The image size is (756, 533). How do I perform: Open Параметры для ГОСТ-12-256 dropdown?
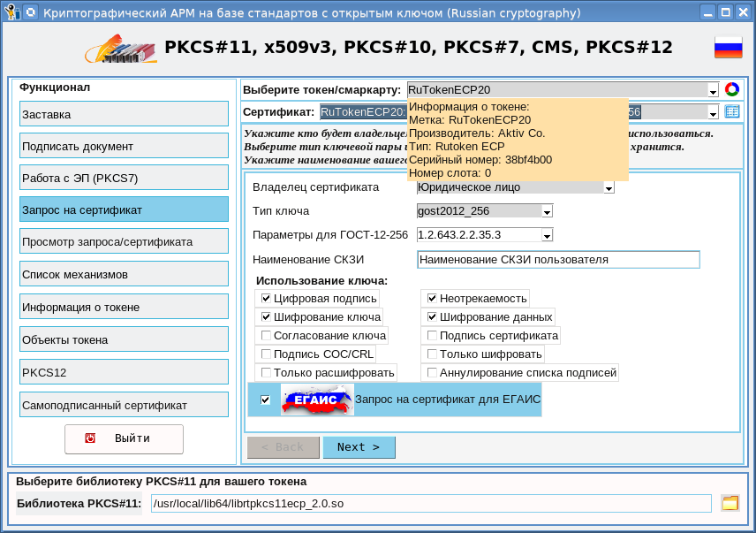(x=547, y=235)
